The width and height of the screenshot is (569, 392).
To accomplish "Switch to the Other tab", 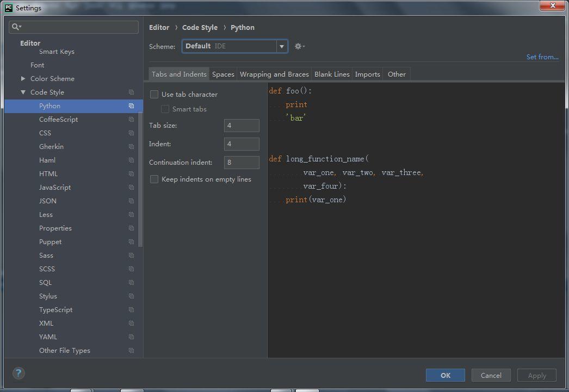I will coord(397,74).
